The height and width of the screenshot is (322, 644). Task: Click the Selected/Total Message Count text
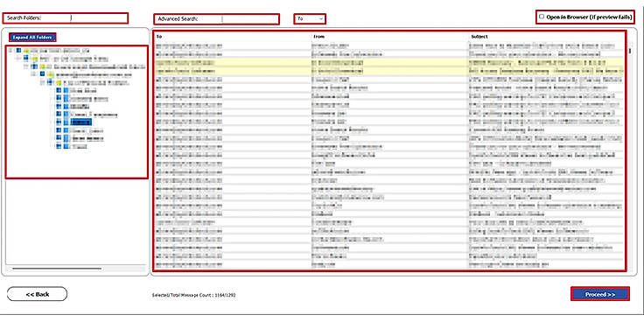[194, 295]
